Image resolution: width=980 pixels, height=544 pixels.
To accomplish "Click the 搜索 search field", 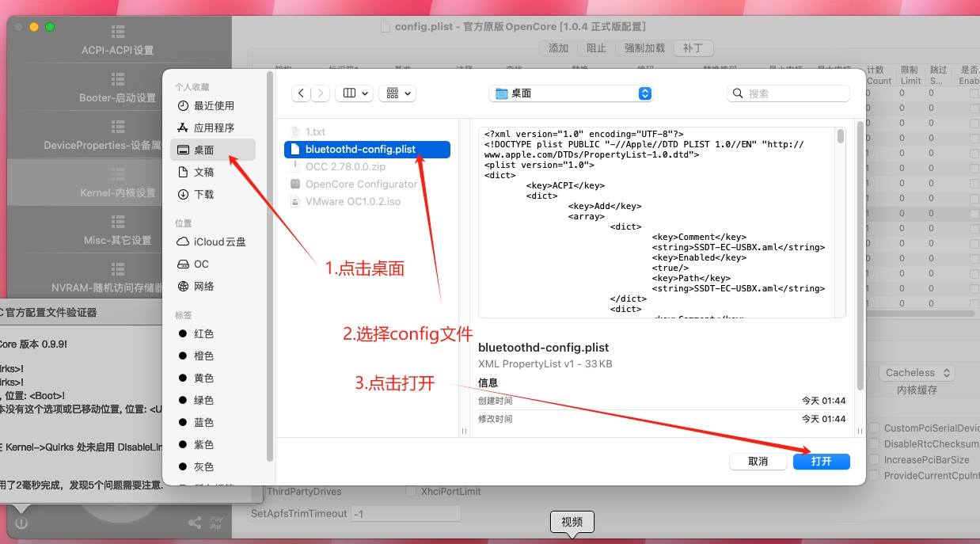I will pyautogui.click(x=788, y=93).
